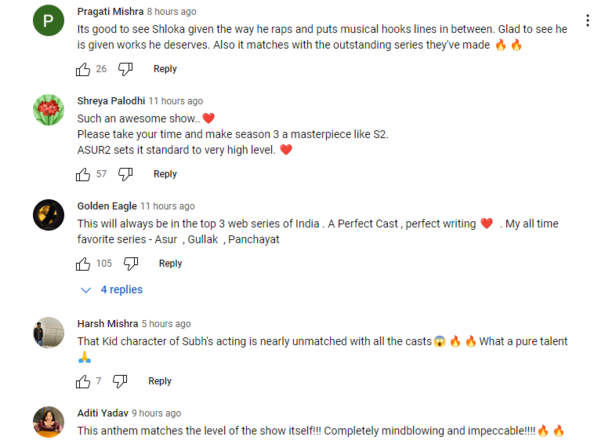The height and width of the screenshot is (444, 616).
Task: Like Harsh Mishra's comment
Action: (x=83, y=381)
